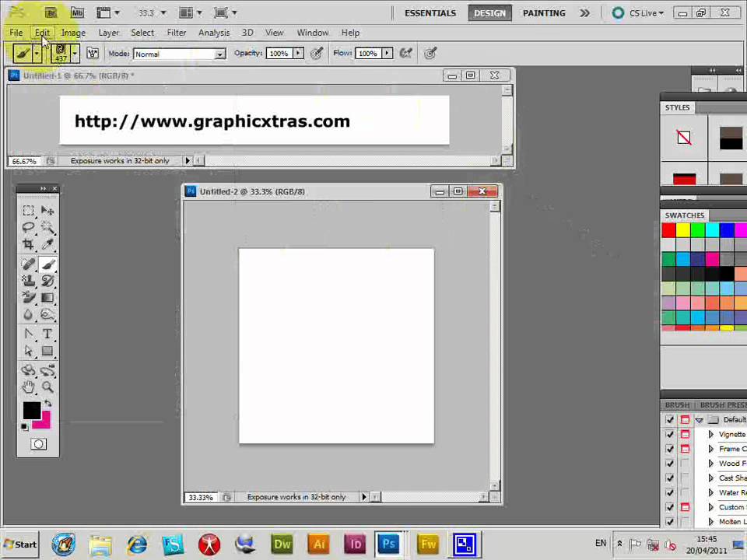The image size is (747, 560).
Task: Select the Gradient tool
Action: [x=47, y=298]
